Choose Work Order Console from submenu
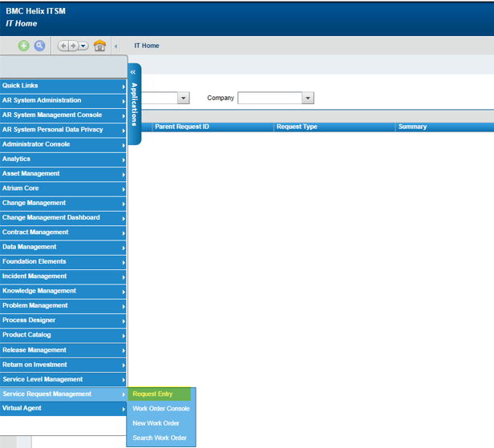The image size is (494, 448). tap(161, 409)
